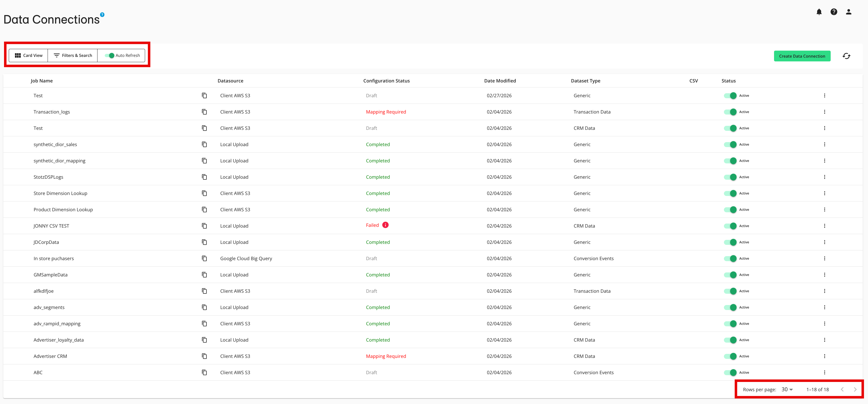The image size is (868, 404).
Task: Open the notifications bell
Action: (819, 12)
